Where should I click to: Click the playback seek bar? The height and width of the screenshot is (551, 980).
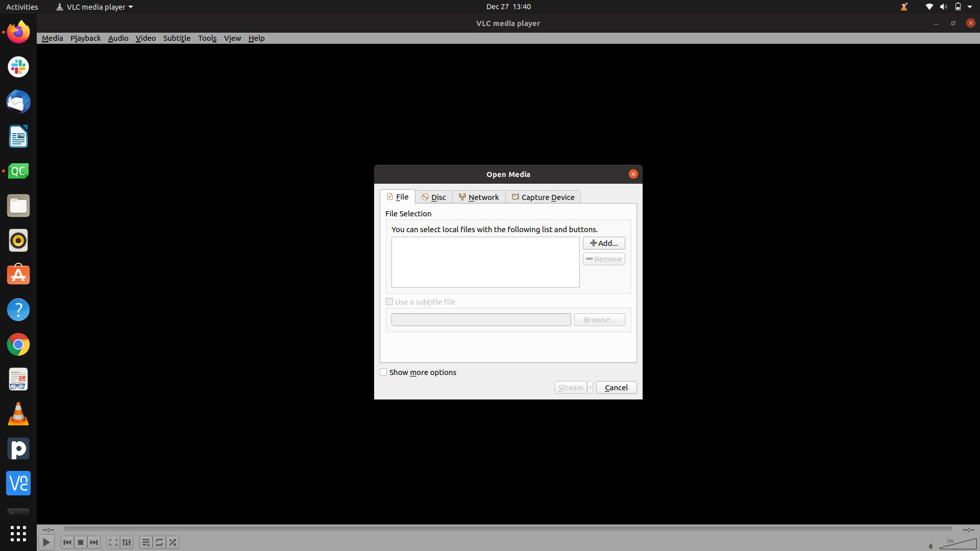[x=508, y=529]
